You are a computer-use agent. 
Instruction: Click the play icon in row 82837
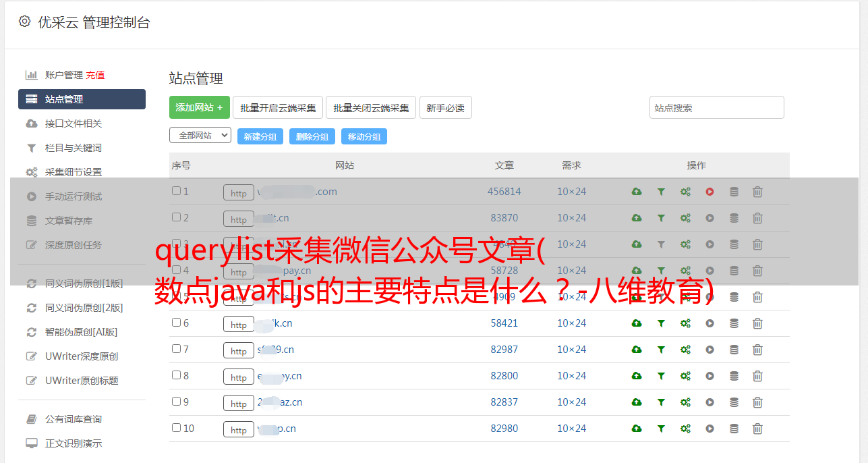coord(710,402)
